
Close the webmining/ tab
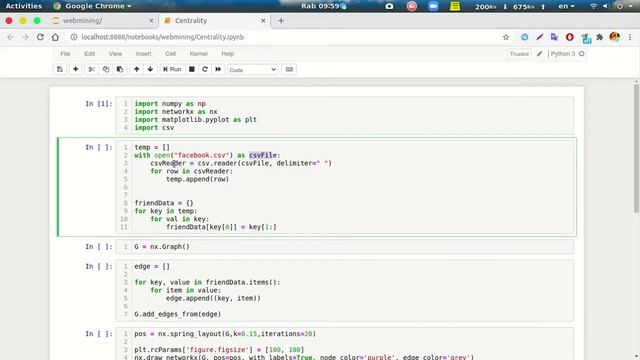[151, 20]
